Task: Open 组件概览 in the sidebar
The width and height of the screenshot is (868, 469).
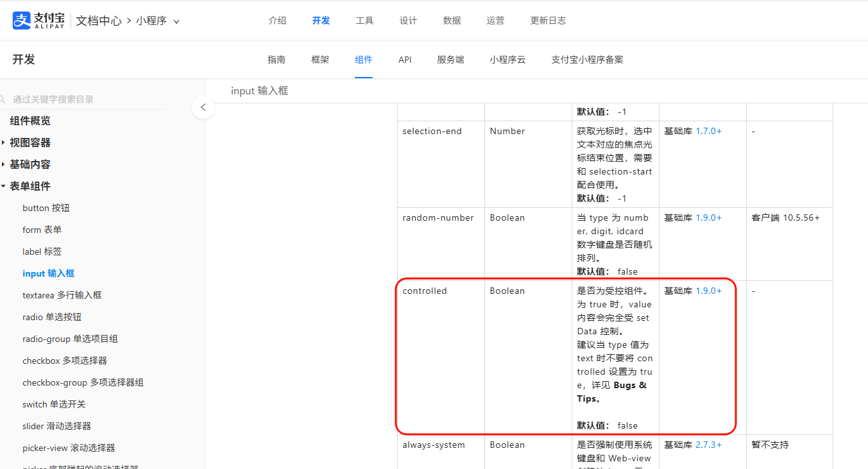Action: click(x=30, y=121)
